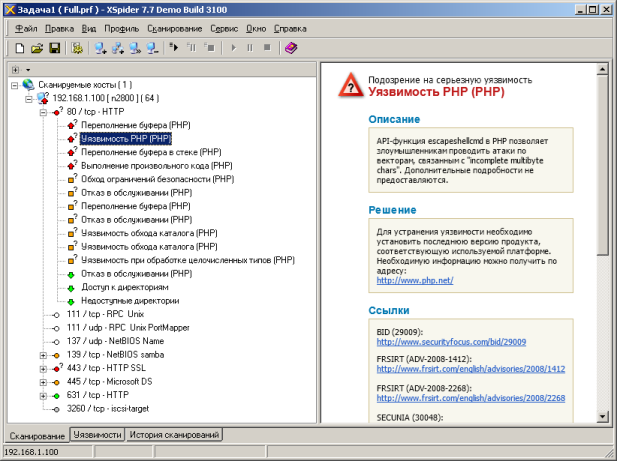Open the Вид menu
617x461 pixels.
[x=89, y=29]
